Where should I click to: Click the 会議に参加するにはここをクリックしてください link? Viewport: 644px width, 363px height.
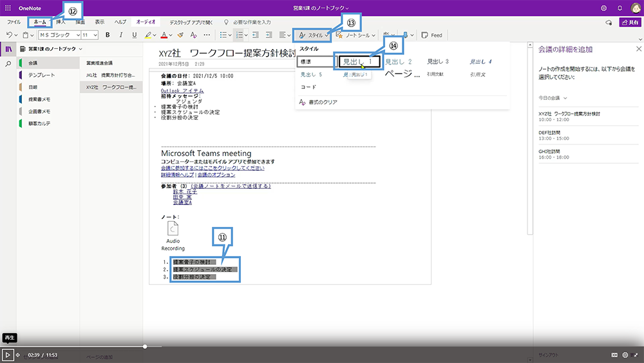pos(213,168)
